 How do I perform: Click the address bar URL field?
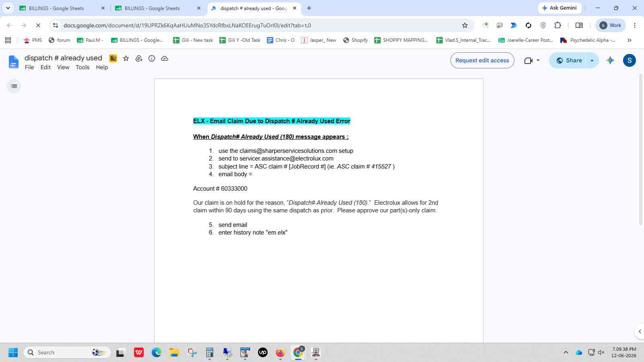[x=258, y=25]
